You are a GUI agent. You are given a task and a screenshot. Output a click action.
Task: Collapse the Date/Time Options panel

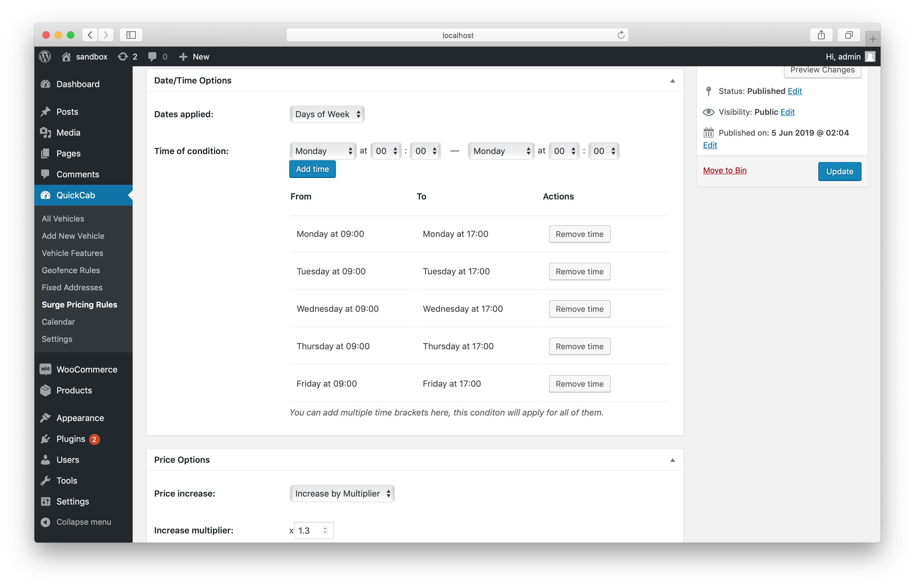672,81
